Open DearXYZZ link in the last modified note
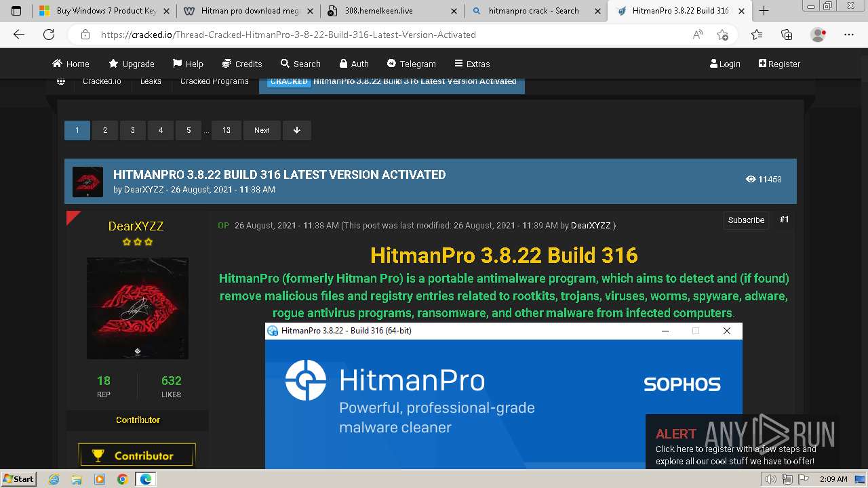 point(591,226)
